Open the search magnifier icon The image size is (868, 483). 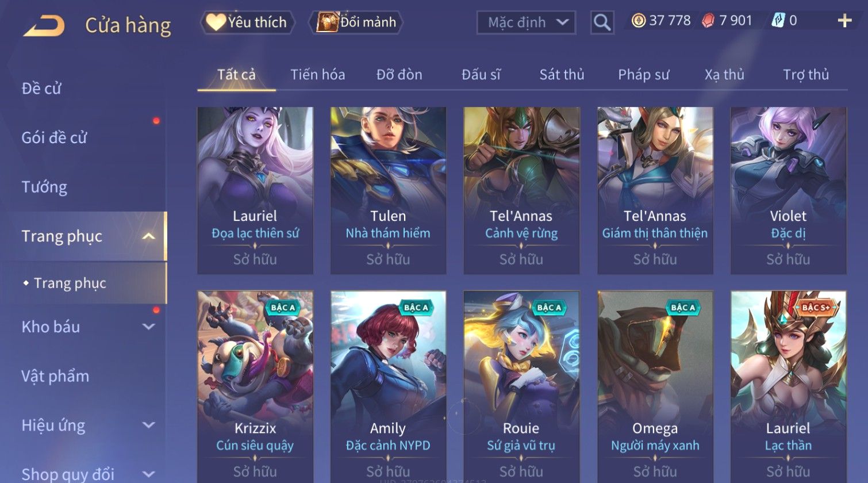(x=602, y=22)
